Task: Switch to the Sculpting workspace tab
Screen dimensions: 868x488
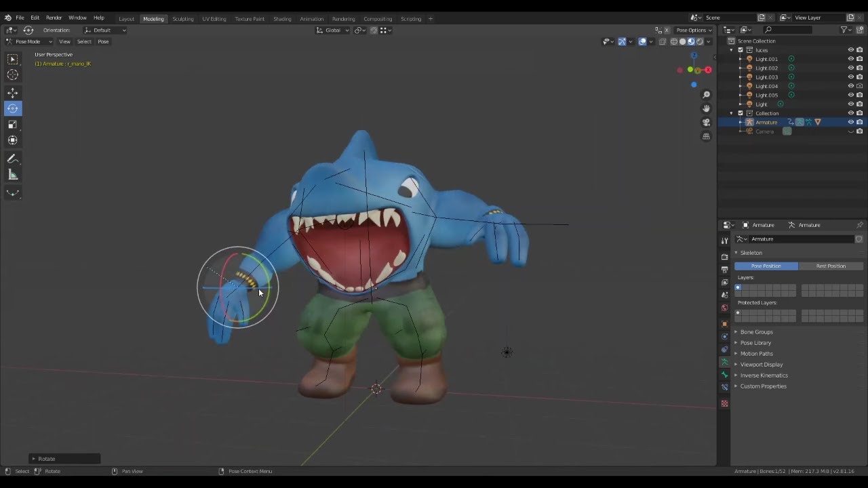Action: pyautogui.click(x=183, y=19)
